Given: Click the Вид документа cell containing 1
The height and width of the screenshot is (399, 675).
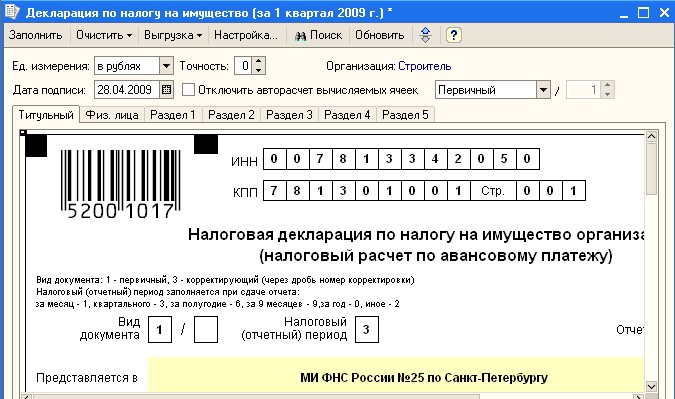Looking at the screenshot, I should click(x=160, y=329).
